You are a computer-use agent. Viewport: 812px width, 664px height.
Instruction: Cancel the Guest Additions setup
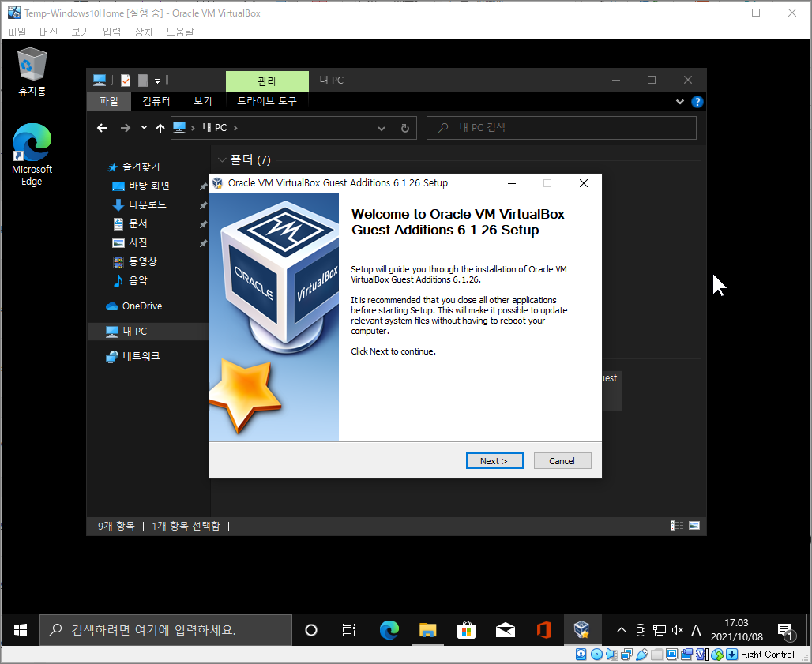click(x=562, y=460)
